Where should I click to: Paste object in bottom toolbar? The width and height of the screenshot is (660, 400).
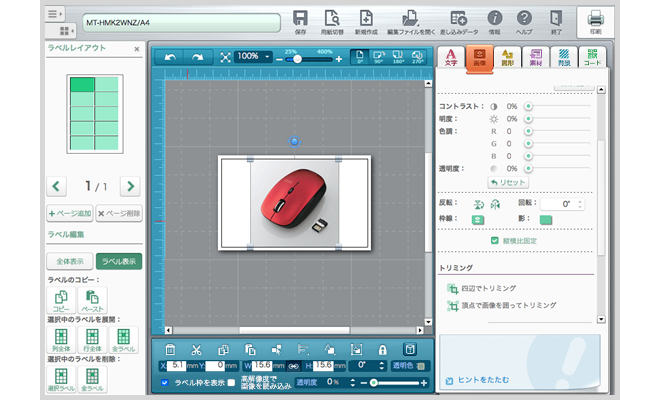pos(250,349)
